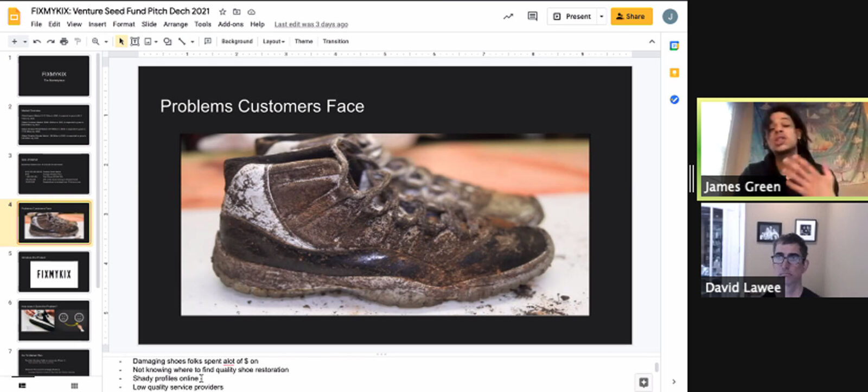Open the comment history icon
Viewport: 868px width, 392px height.
[533, 16]
